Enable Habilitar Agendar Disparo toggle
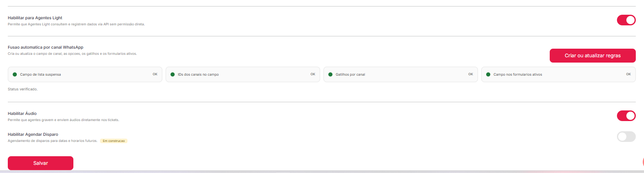The width and height of the screenshot is (644, 173). [x=626, y=137]
